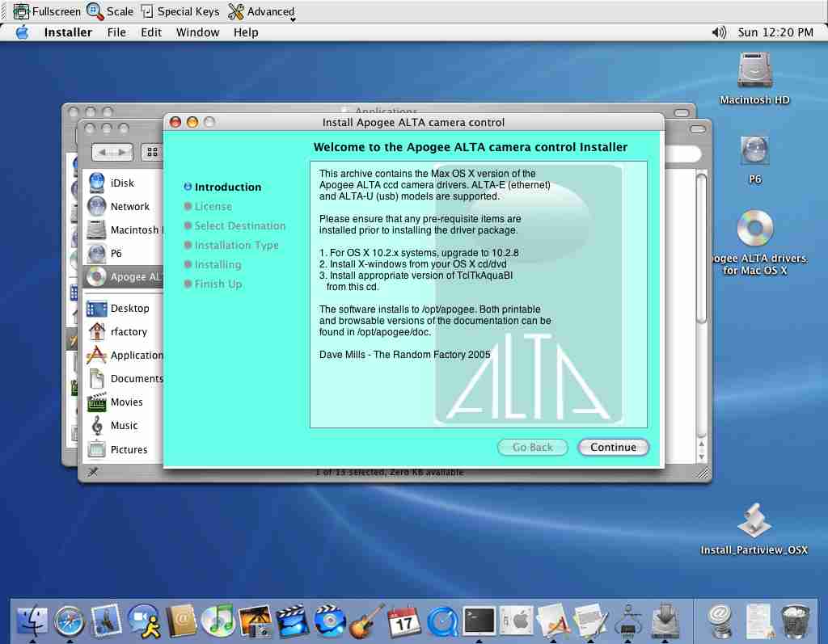
Task: Switch the Finder window to icon view
Action: (152, 152)
